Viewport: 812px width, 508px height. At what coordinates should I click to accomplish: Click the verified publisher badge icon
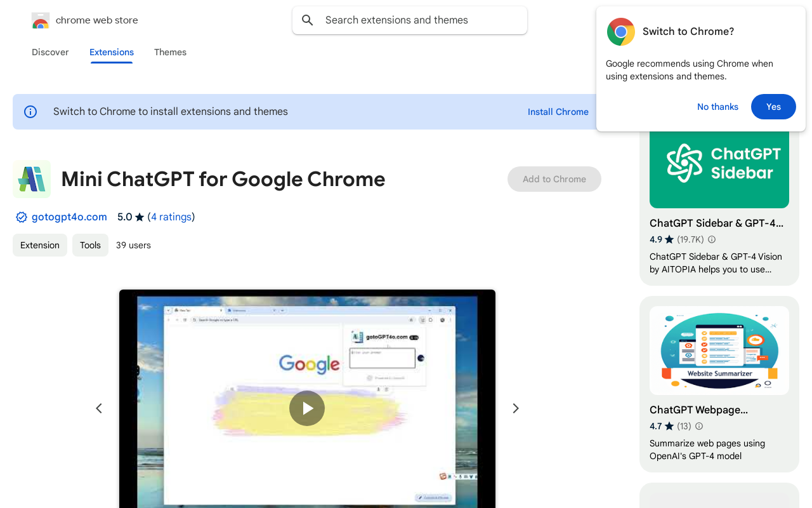click(x=22, y=217)
